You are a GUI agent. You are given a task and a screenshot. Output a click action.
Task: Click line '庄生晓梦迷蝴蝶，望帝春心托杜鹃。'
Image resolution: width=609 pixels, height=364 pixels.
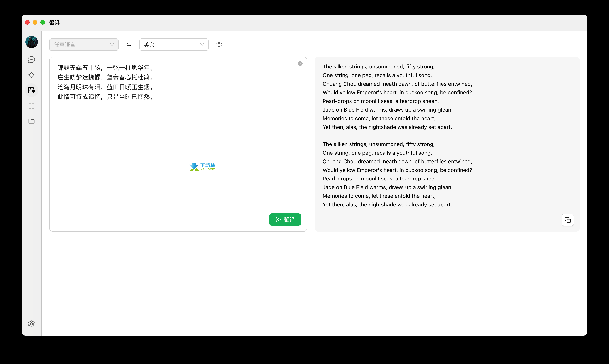[106, 78]
